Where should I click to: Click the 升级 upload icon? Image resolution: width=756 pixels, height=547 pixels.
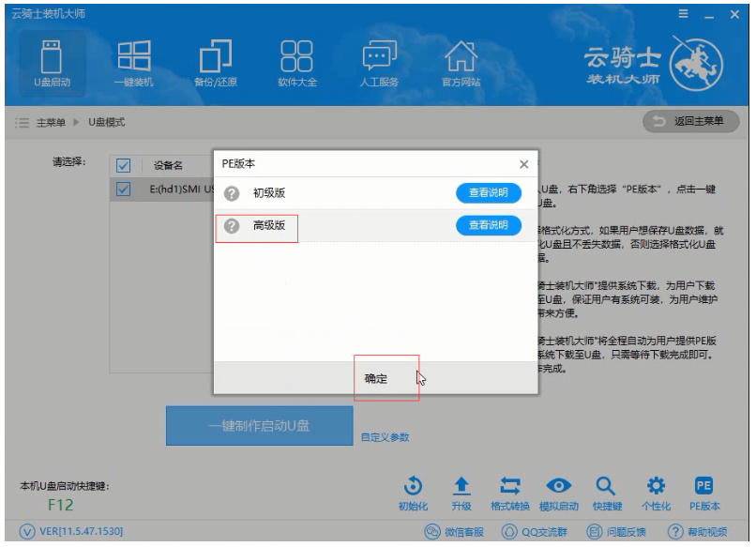pyautogui.click(x=461, y=489)
